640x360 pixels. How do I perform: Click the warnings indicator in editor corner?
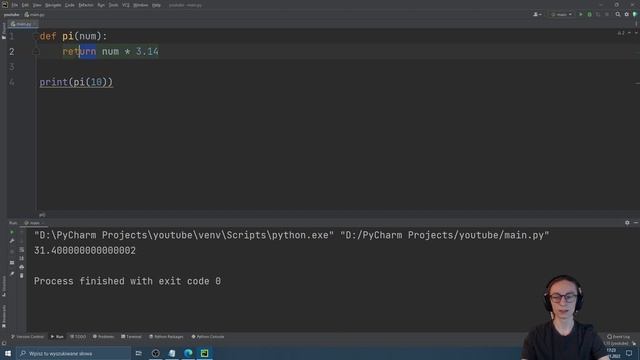coord(621,33)
